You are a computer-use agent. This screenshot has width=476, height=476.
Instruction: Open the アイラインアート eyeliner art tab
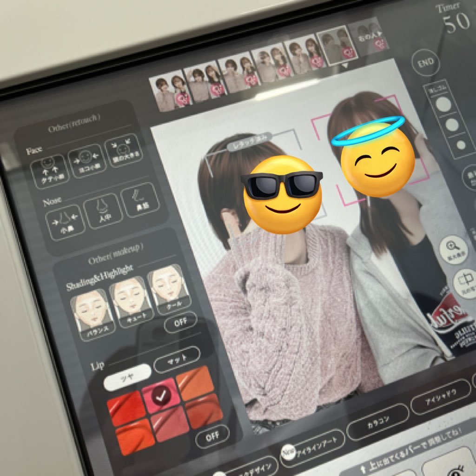(x=313, y=448)
